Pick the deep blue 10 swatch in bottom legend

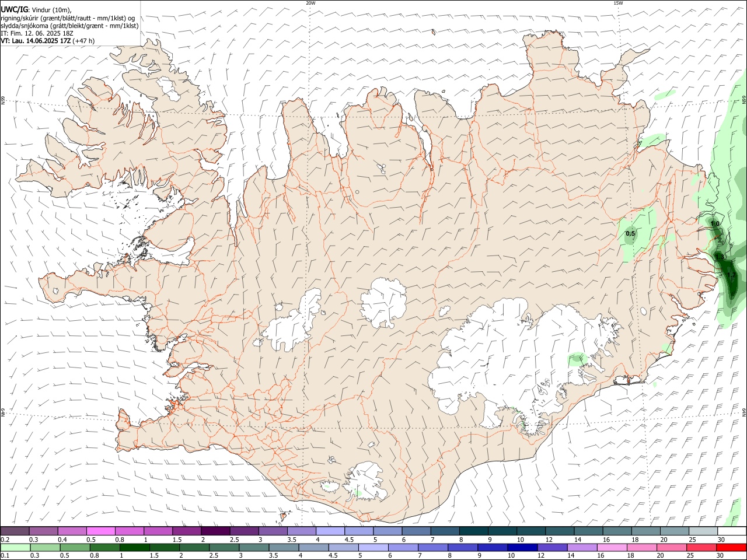tap(522, 548)
